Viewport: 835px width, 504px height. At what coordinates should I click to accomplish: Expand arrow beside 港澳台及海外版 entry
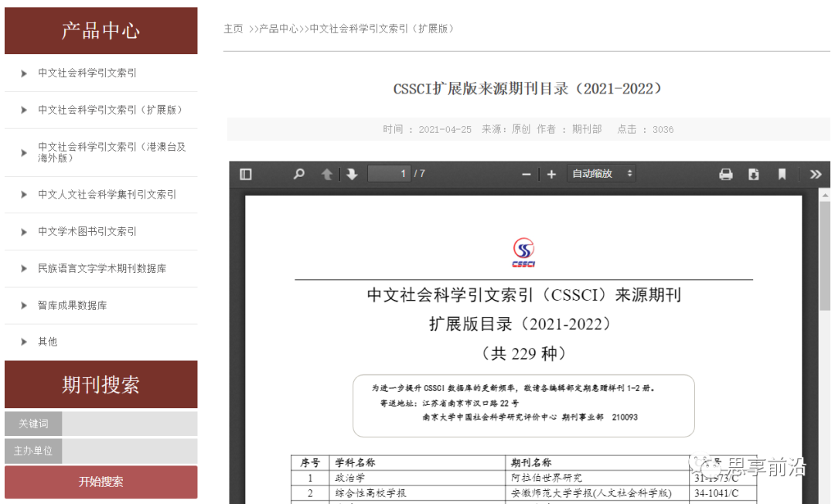point(23,153)
